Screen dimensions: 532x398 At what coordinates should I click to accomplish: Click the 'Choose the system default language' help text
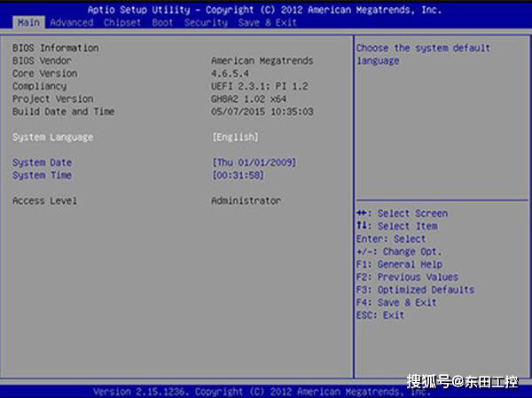pyautogui.click(x=423, y=54)
